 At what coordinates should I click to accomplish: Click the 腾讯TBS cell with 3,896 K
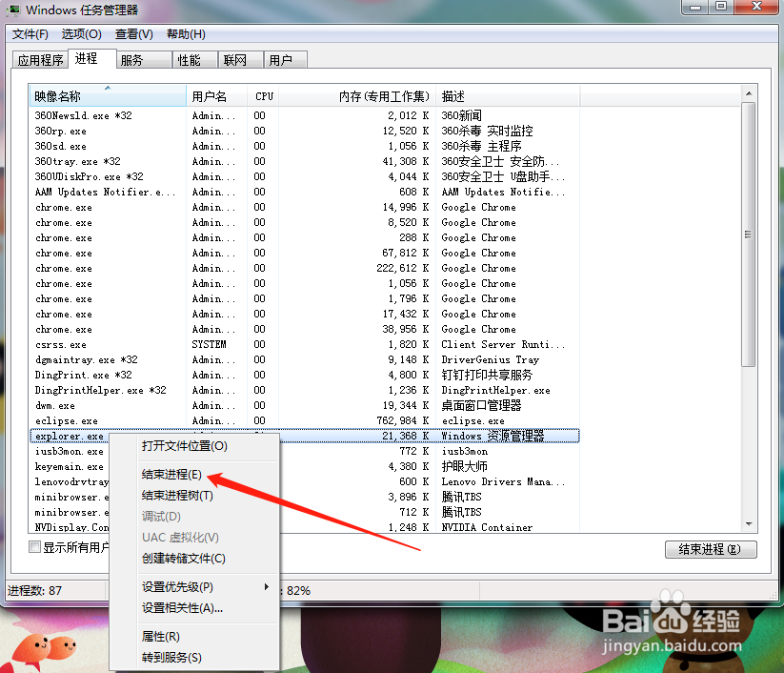[x=461, y=497]
